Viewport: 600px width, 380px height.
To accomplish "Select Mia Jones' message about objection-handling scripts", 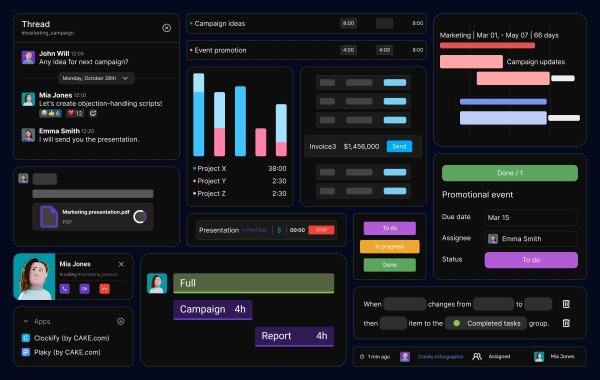I will [x=101, y=104].
